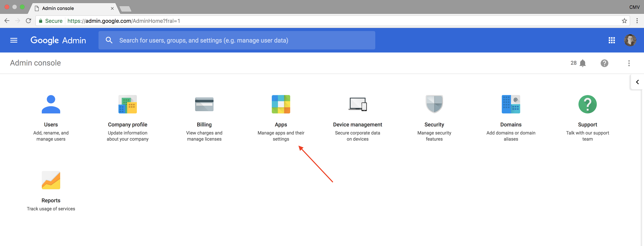
Task: Select the Admin console browser tab
Action: tap(74, 8)
